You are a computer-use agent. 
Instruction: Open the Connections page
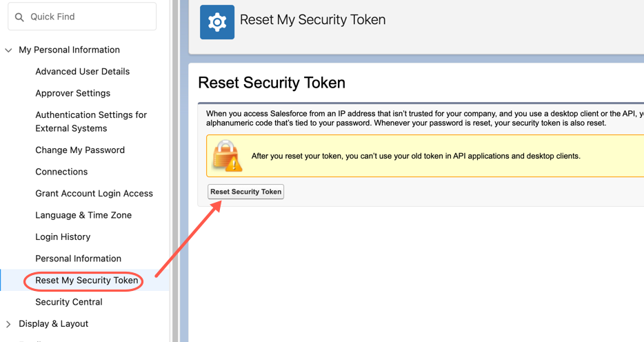[x=61, y=172]
